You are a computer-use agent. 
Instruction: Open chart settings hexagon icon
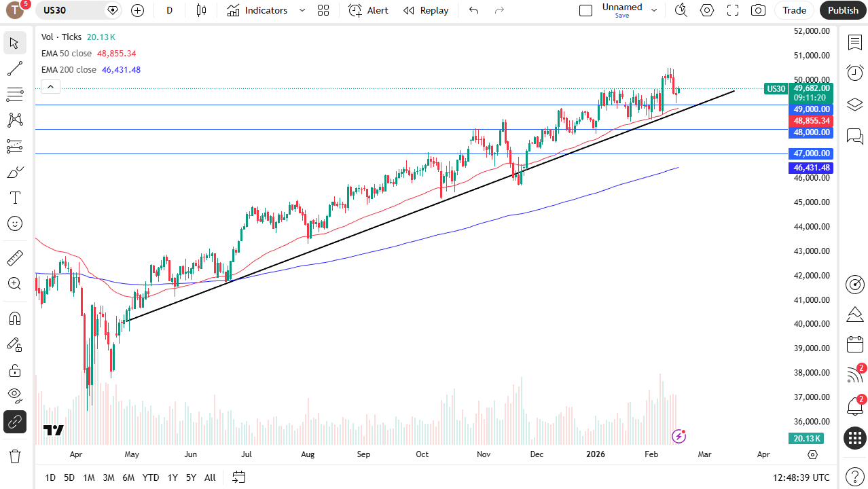tap(707, 10)
